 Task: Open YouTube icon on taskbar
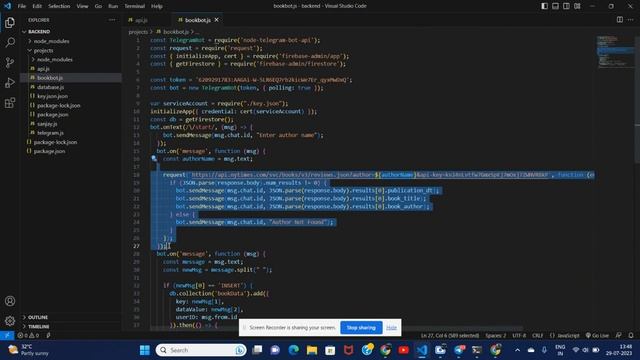[x=403, y=350]
